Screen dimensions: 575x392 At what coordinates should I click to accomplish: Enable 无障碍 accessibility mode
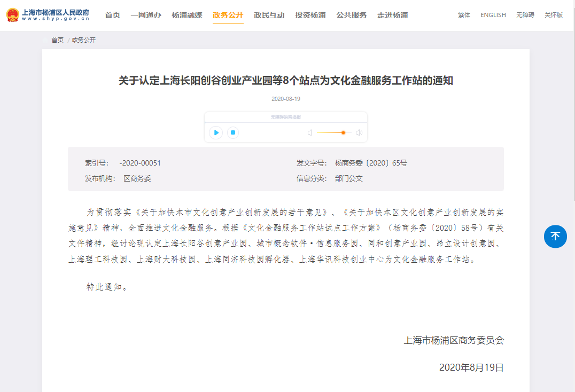pos(525,15)
